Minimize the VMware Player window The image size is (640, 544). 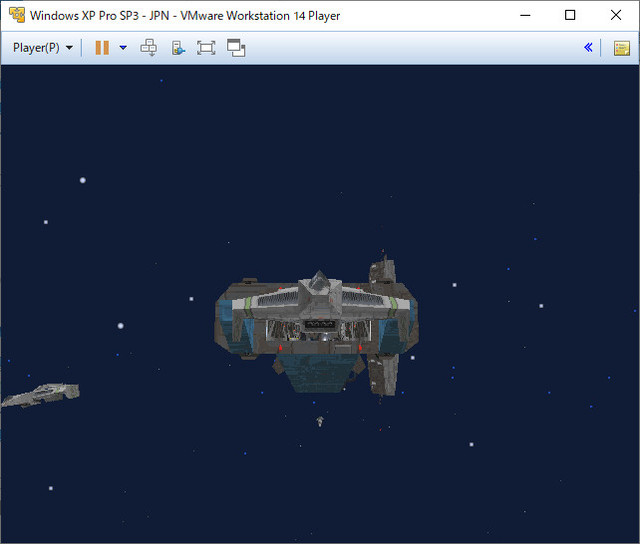coord(525,16)
